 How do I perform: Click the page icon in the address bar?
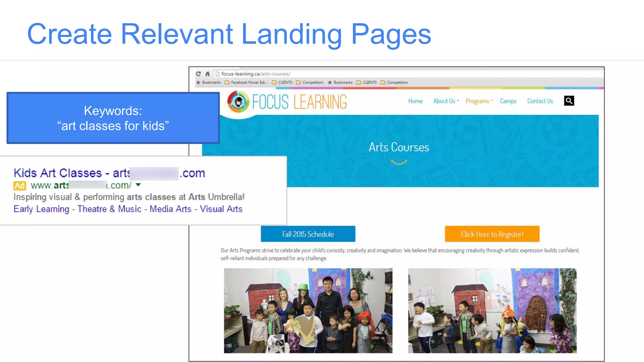pos(217,74)
